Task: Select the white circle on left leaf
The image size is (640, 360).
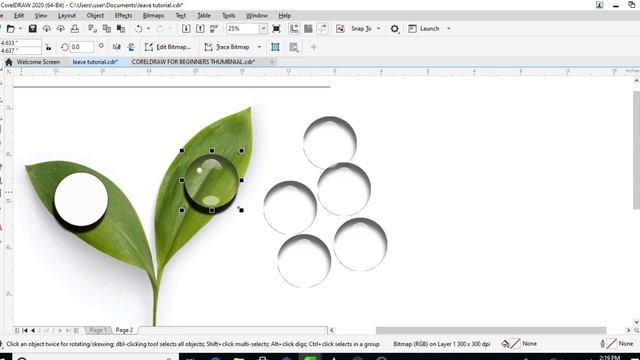Action: (81, 199)
